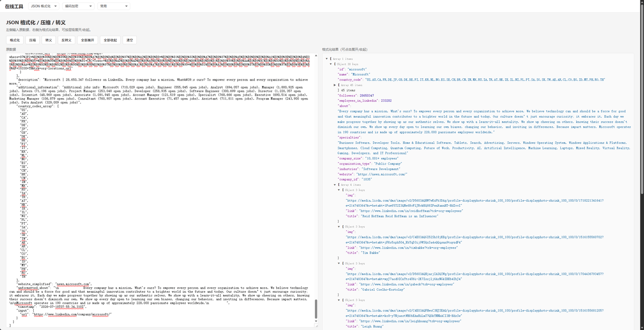Click the raw data text area vertical scrollbar
This screenshot has width=644, height=330.
coord(316,310)
